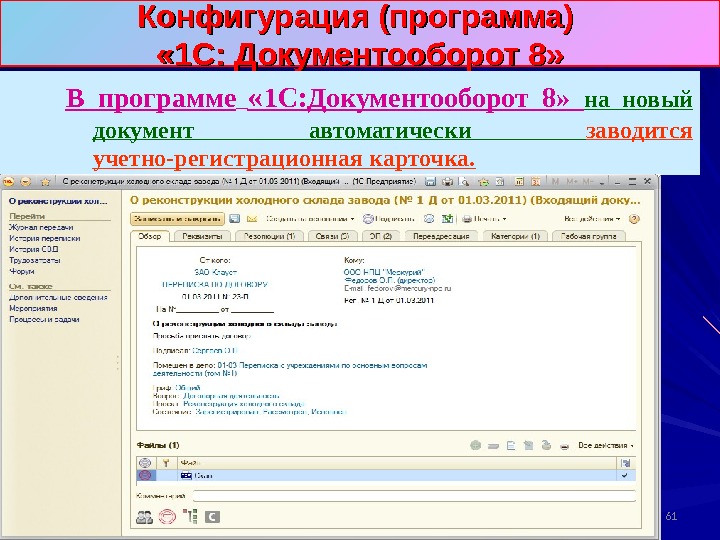This screenshot has width=720, height=540.
Task: Click the key column header icon in files table
Action: pyautogui.click(x=166, y=463)
